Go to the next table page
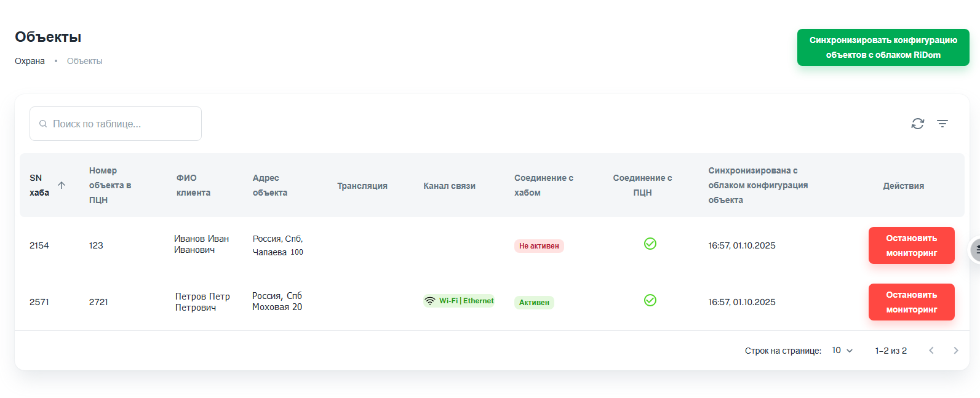This screenshot has height=398, width=980. coord(955,351)
